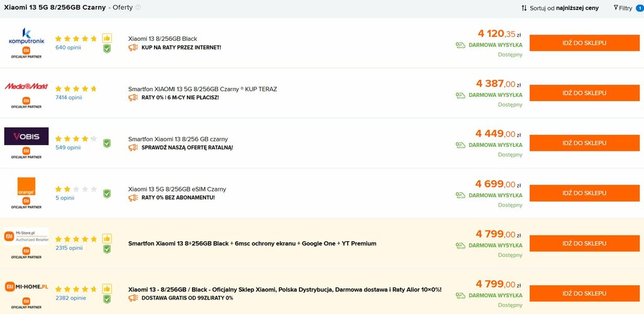Image resolution: width=644 pixels, height=314 pixels.
Task: Click the Xiaomi official partner badge under Media Markt
Action: [26, 102]
